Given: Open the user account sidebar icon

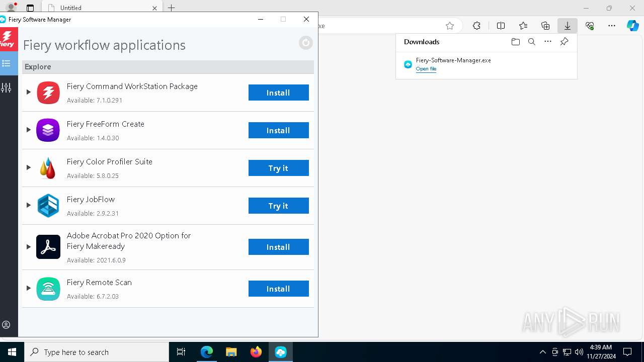Looking at the screenshot, I should (6, 325).
